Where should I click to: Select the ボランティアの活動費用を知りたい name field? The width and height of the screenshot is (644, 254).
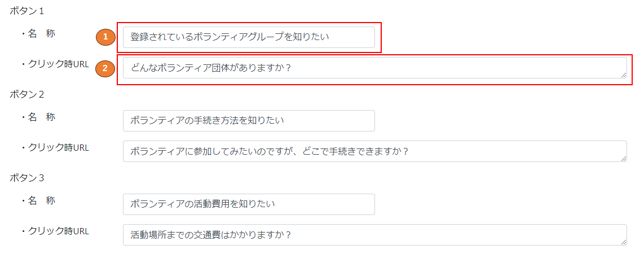point(249,204)
